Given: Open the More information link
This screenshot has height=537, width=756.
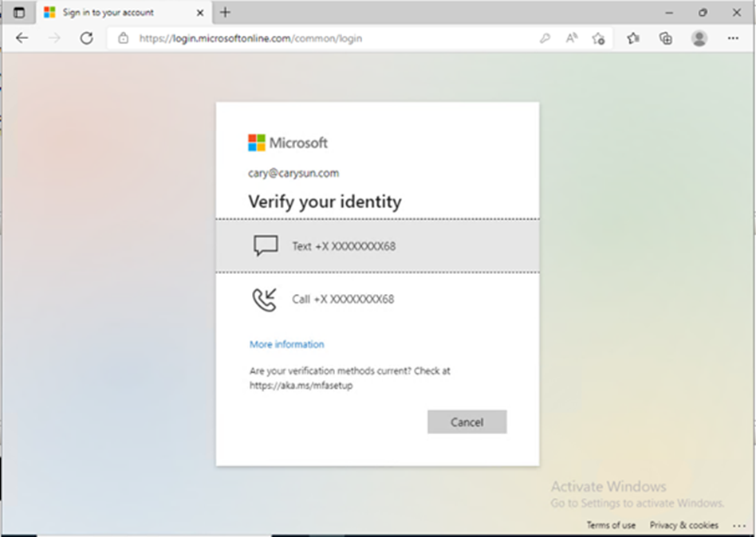Looking at the screenshot, I should click(286, 344).
